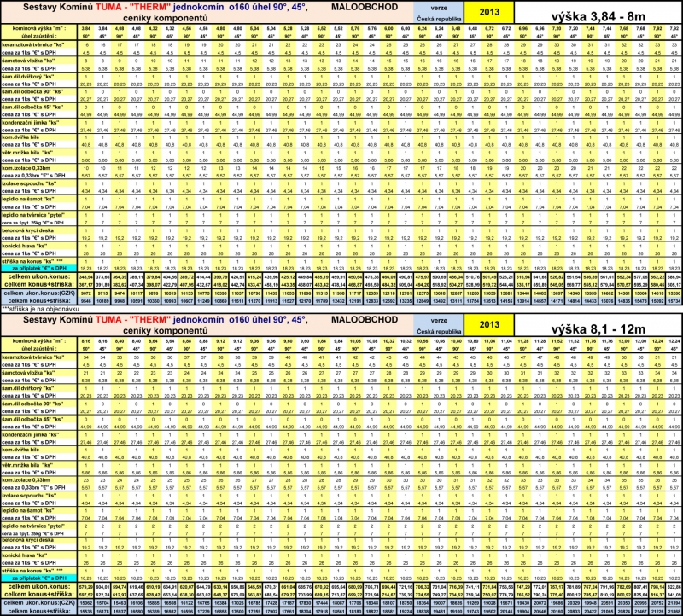Select "verze Česká republika" cell in the 8,1 - 12m header

coord(439,325)
